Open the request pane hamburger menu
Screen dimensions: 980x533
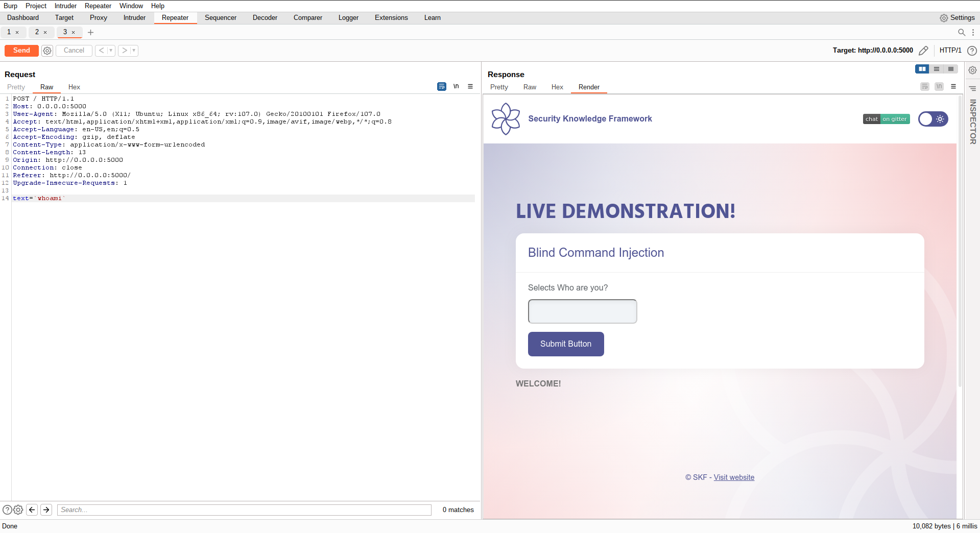pyautogui.click(x=470, y=87)
